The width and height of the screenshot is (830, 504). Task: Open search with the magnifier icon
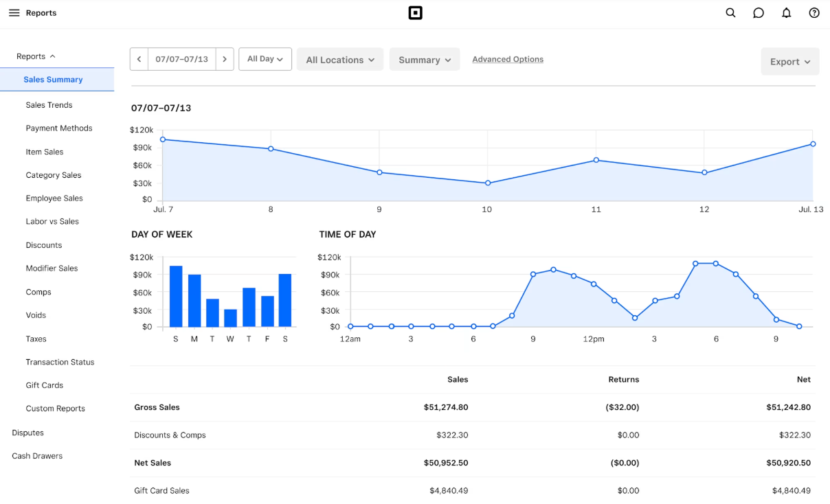(x=730, y=13)
